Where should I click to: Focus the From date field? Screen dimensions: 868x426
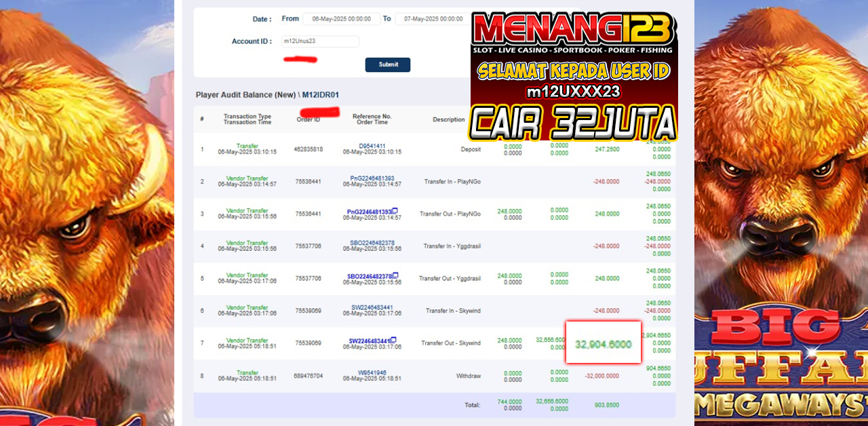click(x=341, y=19)
